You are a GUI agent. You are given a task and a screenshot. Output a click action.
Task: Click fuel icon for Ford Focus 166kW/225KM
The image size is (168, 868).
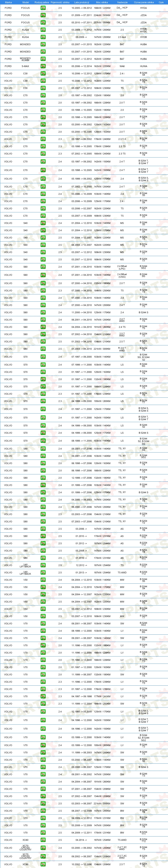(x=43, y=8)
